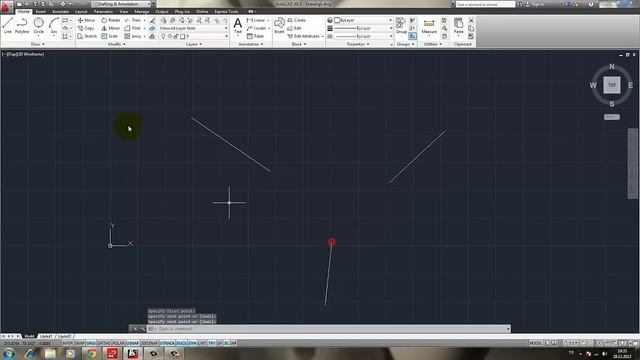
Task: Click the MODEL button in status bar
Action: pyautogui.click(x=536, y=343)
